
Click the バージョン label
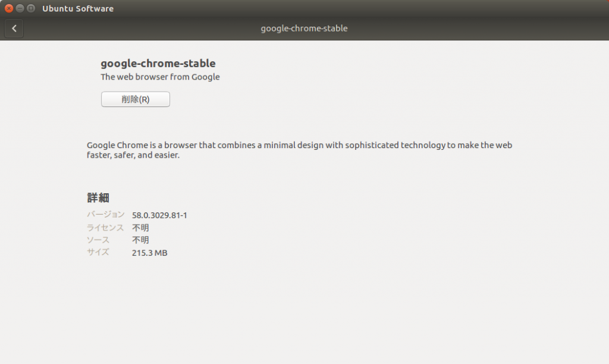pyautogui.click(x=106, y=215)
